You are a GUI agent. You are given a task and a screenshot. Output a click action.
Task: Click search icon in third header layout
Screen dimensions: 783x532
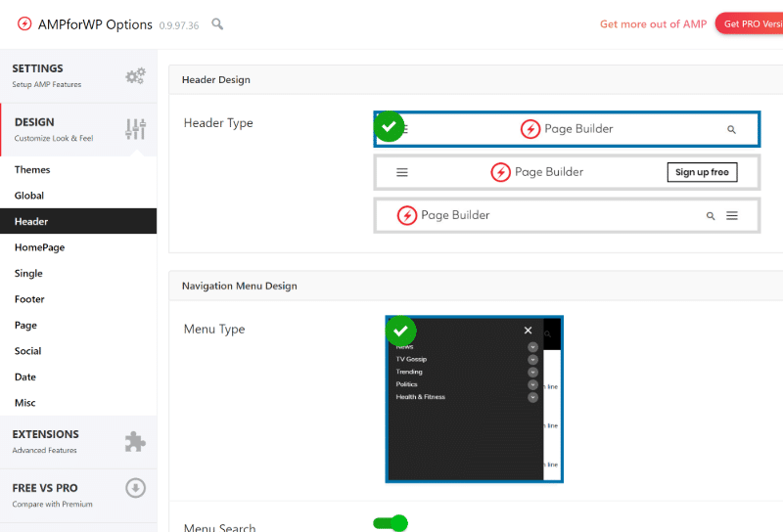tap(711, 216)
